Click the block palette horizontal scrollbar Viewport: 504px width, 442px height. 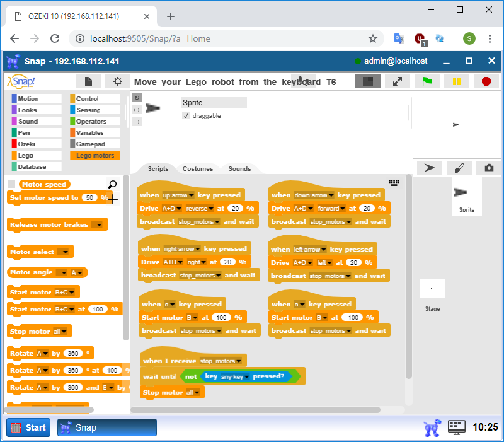[x=49, y=410]
